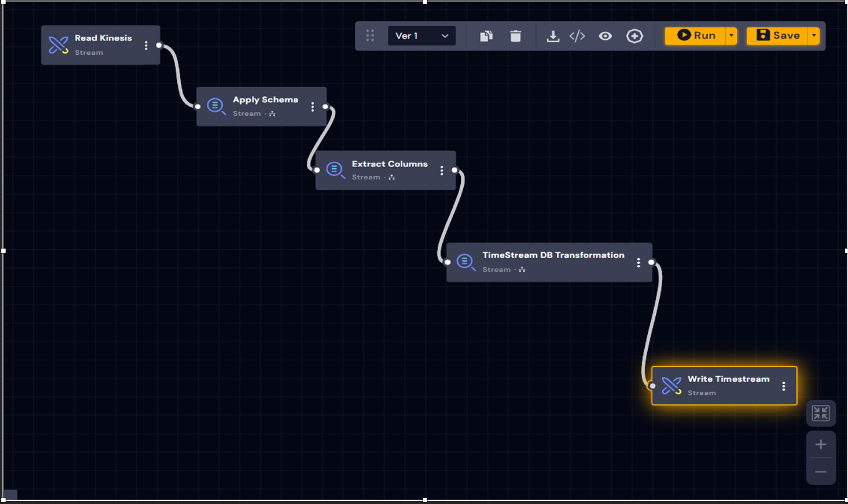This screenshot has height=504, width=848.
Task: Expand the Run options dropdown arrow
Action: pos(731,36)
